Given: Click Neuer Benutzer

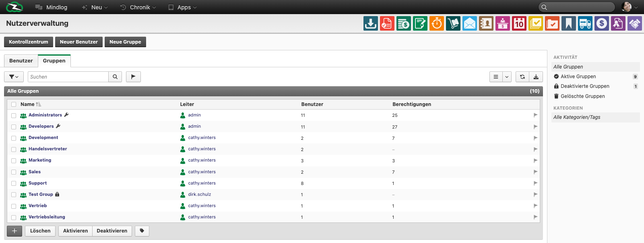Looking at the screenshot, I should pos(79,42).
